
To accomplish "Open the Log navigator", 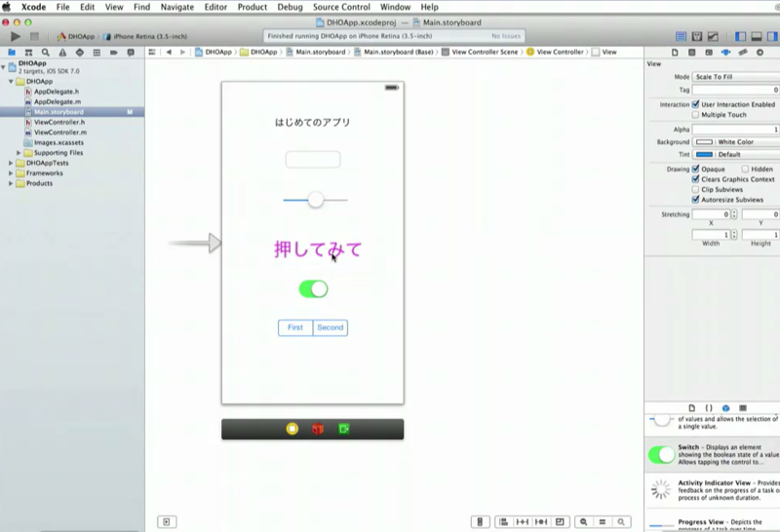I will pos(131,53).
